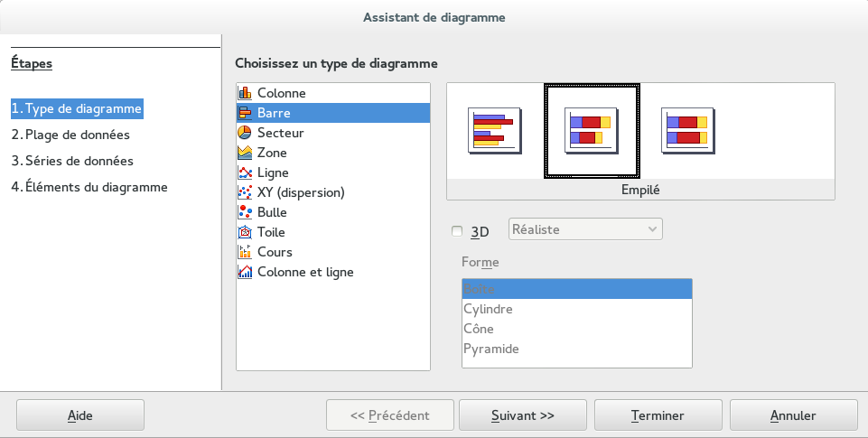Screen dimensions: 868x438
Task: Choose the Secteur pie chart icon
Action: click(x=245, y=133)
